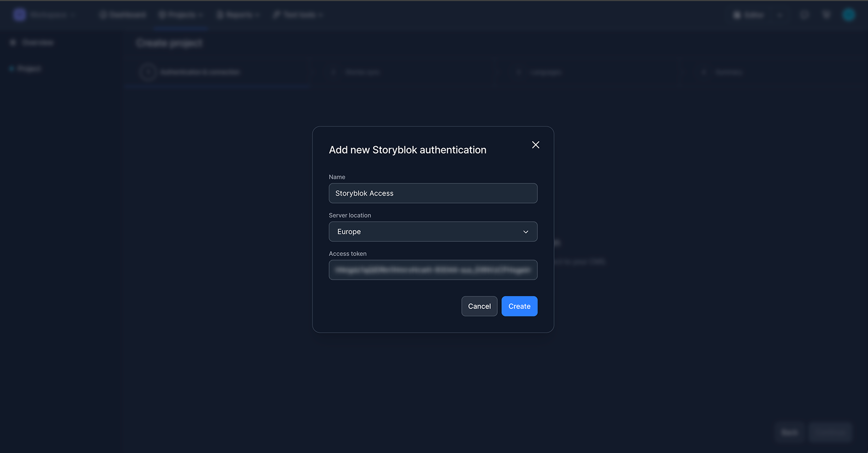
Task: Close the Storyblok authentication dialog
Action: [x=536, y=145]
